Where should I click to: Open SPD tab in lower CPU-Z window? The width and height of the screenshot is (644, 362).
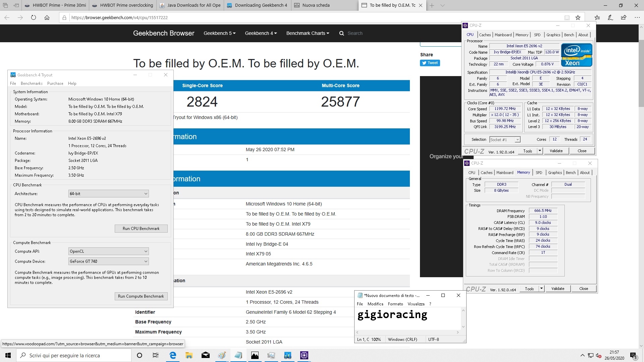click(539, 173)
